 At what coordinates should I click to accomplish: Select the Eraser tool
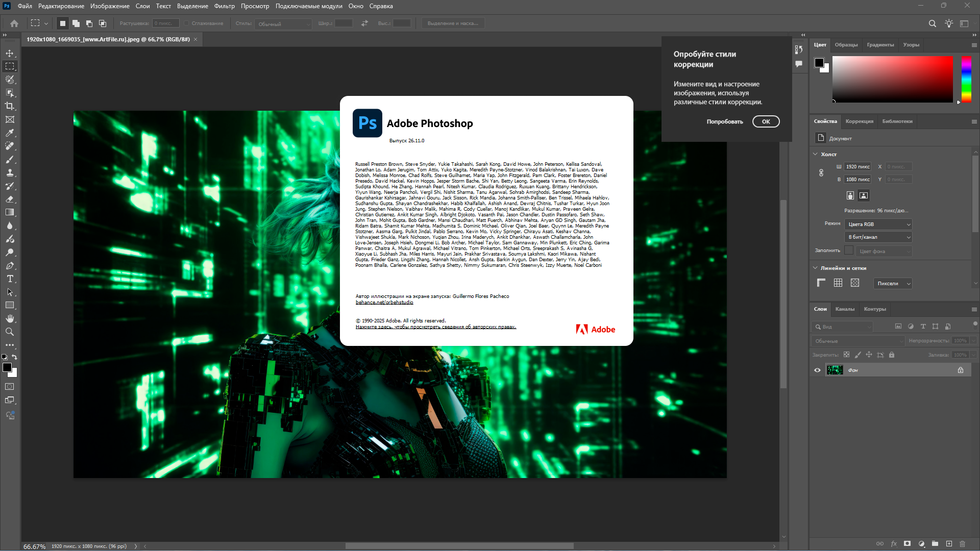[x=10, y=199]
